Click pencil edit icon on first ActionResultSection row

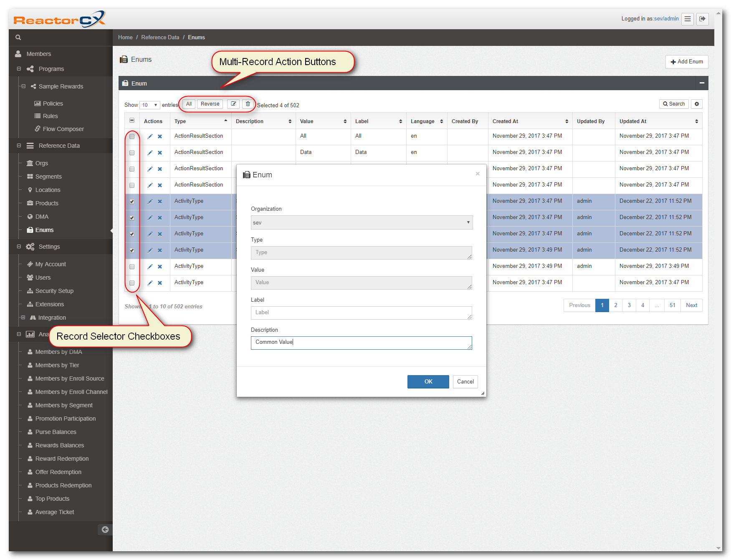(150, 136)
